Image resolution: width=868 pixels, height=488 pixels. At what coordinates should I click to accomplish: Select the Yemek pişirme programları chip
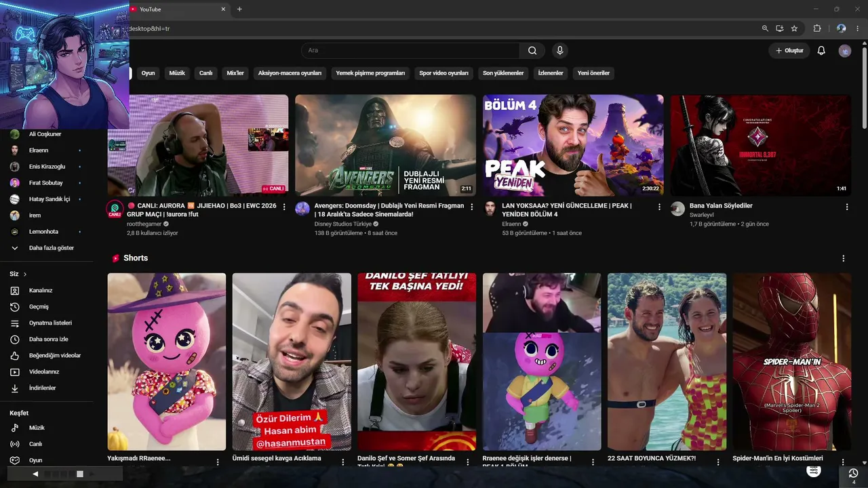click(x=370, y=73)
